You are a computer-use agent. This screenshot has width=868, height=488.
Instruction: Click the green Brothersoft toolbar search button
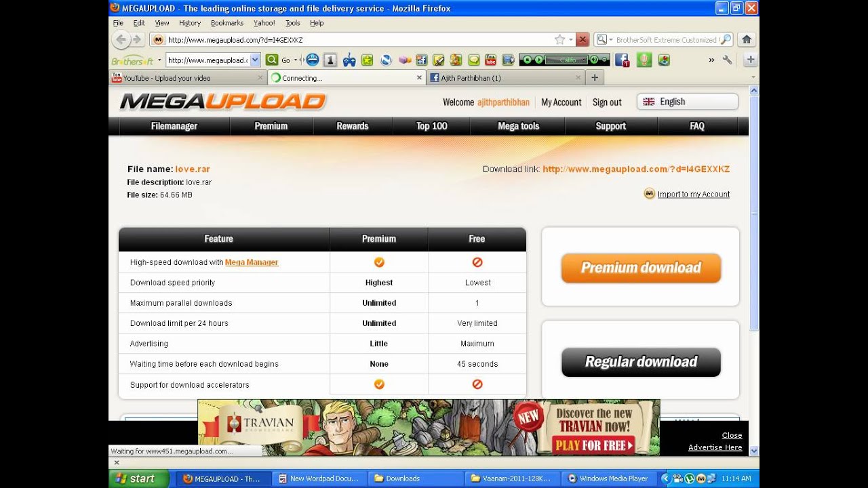coord(272,60)
